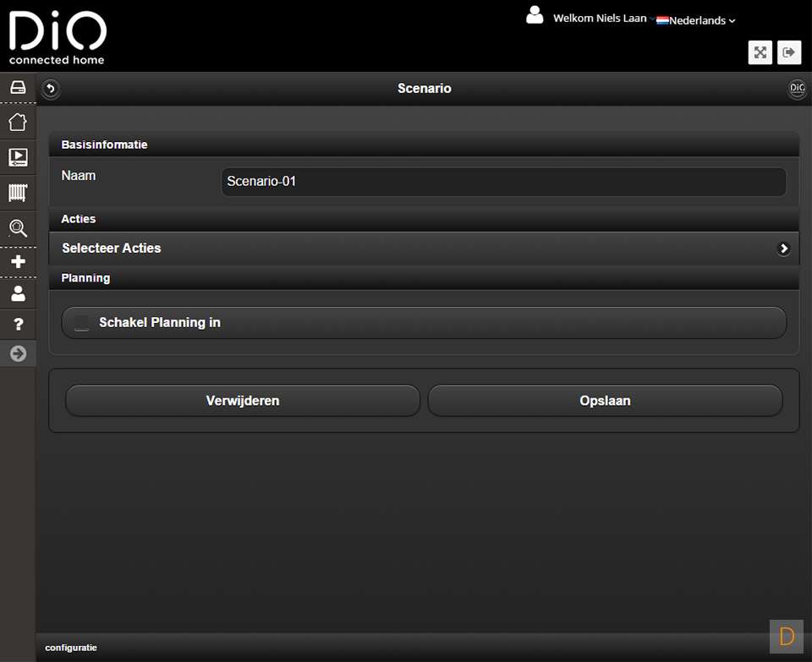Toggle fullscreen with the expand arrows icon
Viewport: 812px width, 662px height.
point(760,52)
